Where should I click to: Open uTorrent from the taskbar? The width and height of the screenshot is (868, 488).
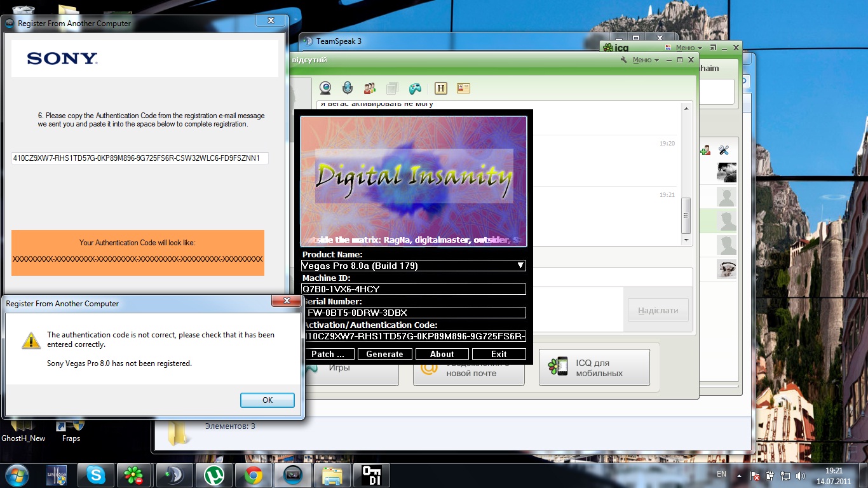(213, 475)
